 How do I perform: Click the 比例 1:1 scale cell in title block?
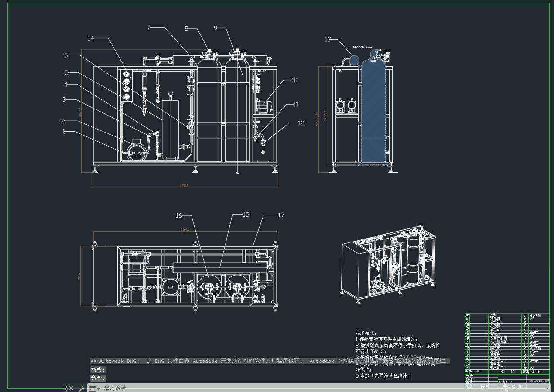[x=505, y=381]
